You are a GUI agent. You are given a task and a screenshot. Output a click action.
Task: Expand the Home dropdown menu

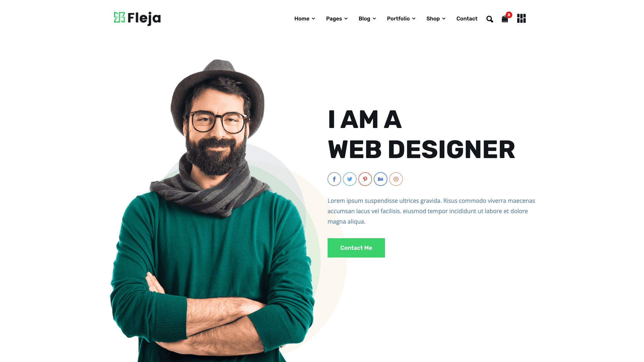click(304, 19)
